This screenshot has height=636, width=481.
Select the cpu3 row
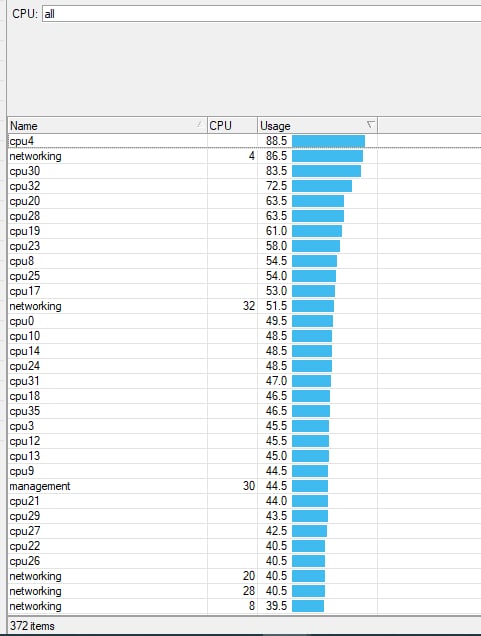pos(244,426)
